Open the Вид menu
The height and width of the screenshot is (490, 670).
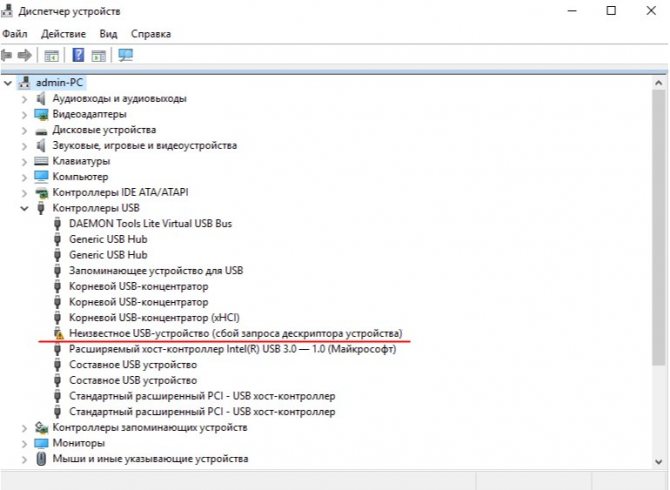tap(108, 34)
